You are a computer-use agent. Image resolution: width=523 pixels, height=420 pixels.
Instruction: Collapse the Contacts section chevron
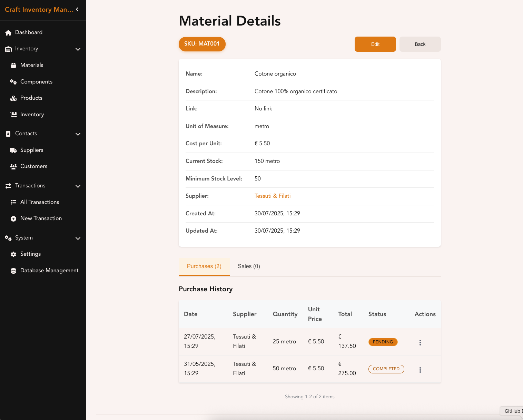78,134
